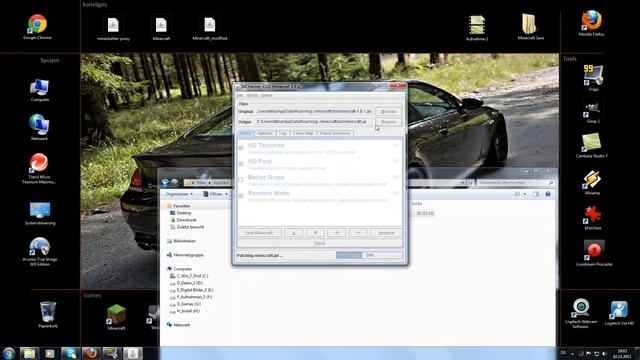This screenshot has width=640, height=360.
Task: Toggle HD Font mod checkbox
Action: (241, 163)
